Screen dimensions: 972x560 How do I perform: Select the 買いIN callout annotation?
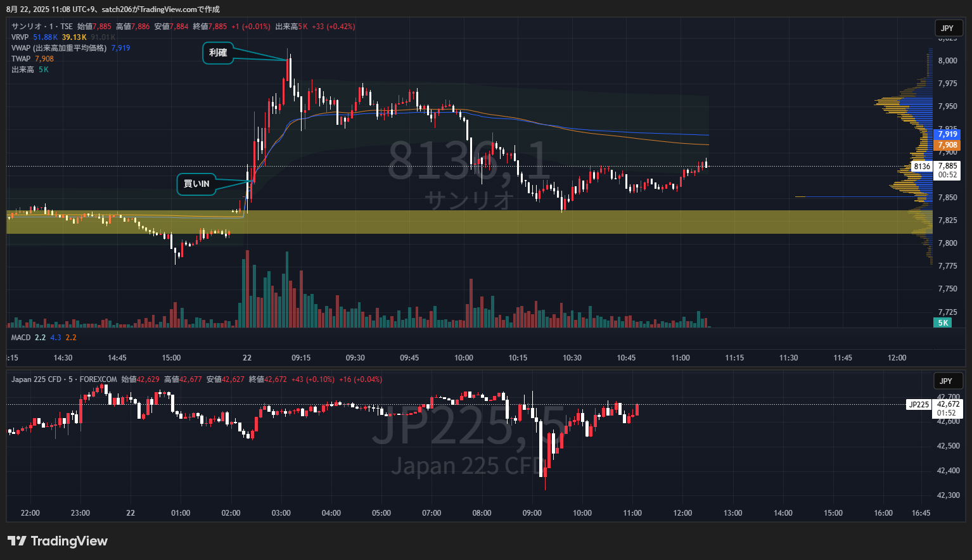point(196,184)
